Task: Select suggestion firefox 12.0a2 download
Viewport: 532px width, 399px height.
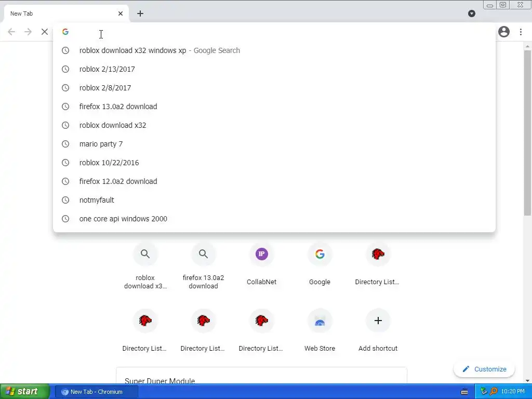Action: coord(274,181)
